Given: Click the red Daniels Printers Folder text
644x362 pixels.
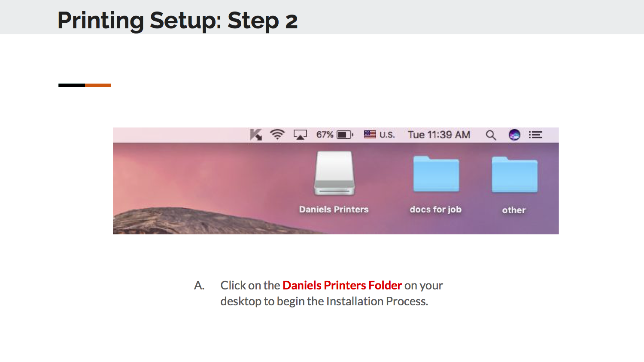Looking at the screenshot, I should (342, 286).
